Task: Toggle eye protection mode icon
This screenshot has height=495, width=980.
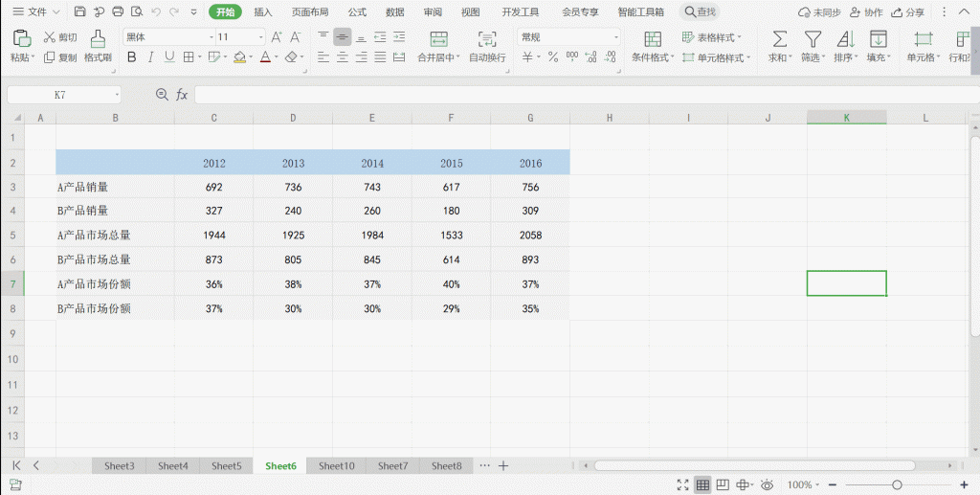Action: (x=767, y=484)
